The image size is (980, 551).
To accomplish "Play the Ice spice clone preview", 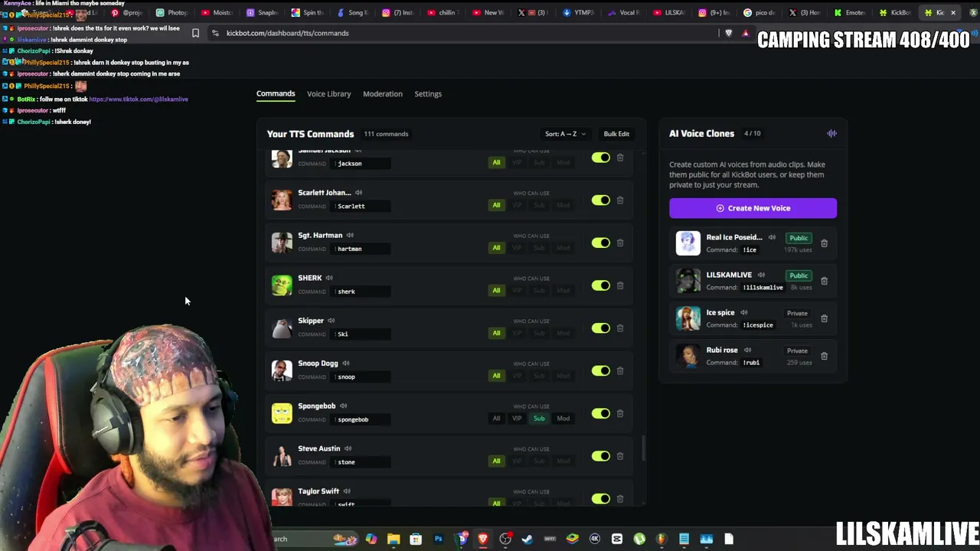I will pos(744,313).
